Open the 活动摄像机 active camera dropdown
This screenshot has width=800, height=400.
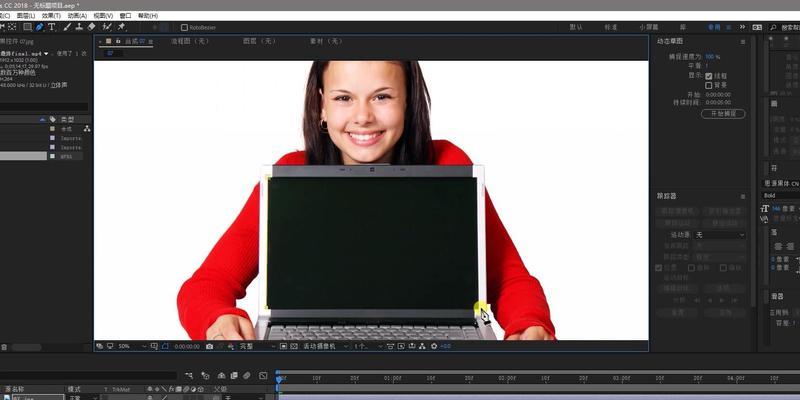click(326, 346)
